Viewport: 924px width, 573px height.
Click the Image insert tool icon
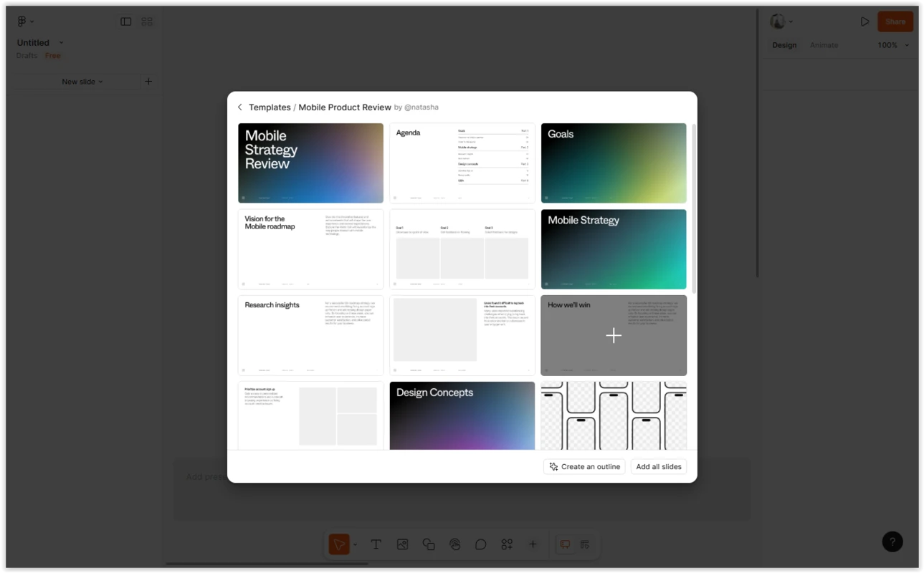(x=402, y=544)
